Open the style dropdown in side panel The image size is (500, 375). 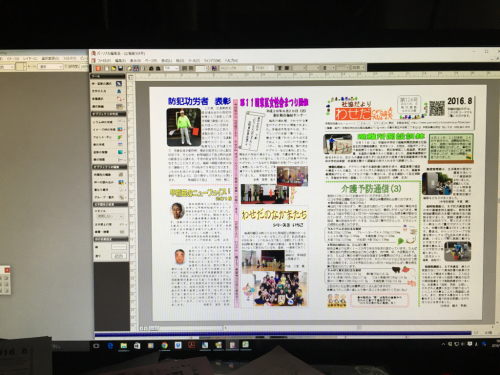(110, 216)
